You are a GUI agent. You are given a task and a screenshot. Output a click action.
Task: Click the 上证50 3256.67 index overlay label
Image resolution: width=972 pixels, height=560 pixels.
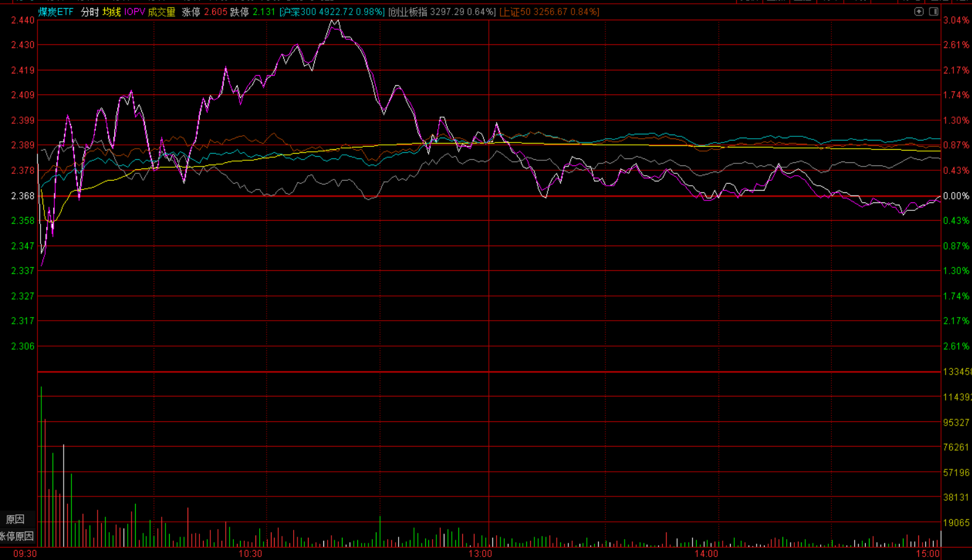[x=549, y=12]
